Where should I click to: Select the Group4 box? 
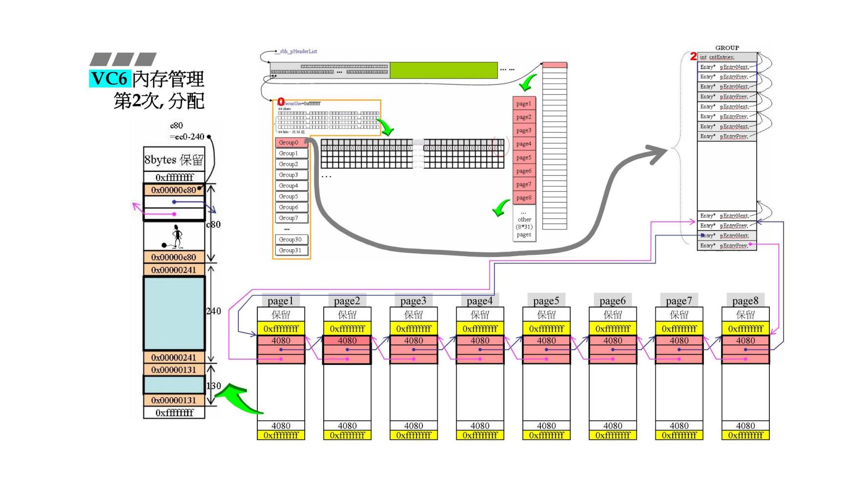coord(291,185)
